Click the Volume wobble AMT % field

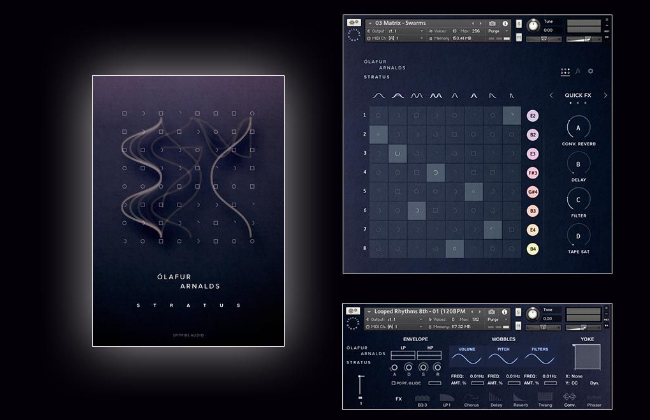click(x=477, y=383)
